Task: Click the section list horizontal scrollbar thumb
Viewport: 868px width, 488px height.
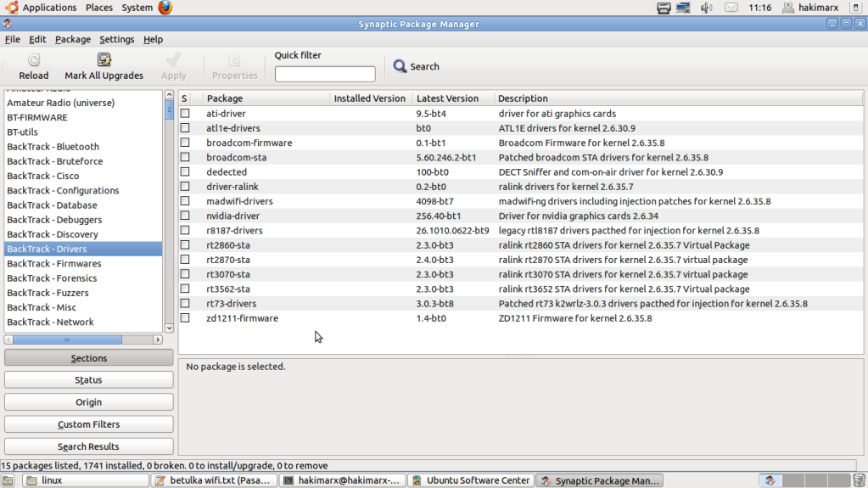Action: coord(67,339)
